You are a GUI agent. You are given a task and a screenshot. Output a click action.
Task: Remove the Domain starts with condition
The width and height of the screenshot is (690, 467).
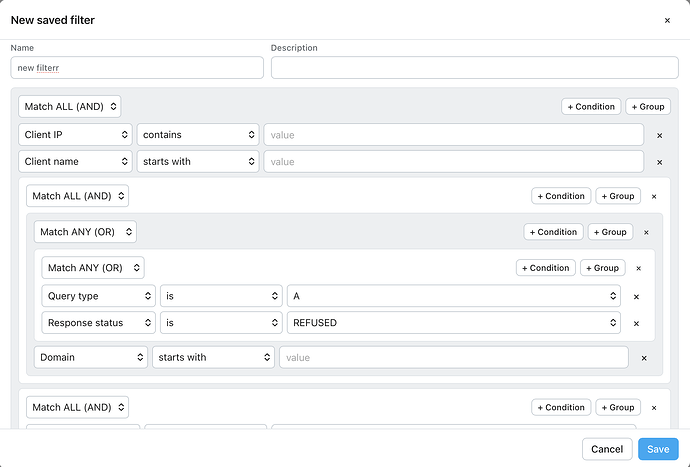(x=644, y=358)
